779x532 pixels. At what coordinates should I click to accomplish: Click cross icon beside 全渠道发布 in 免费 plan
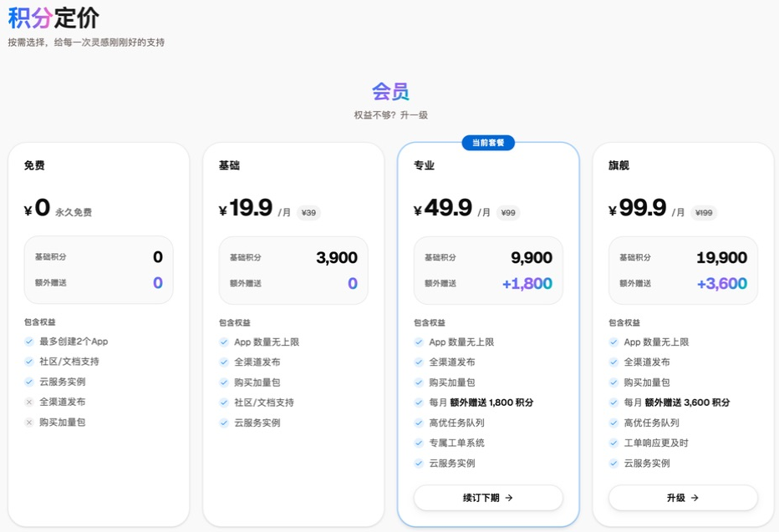28,402
